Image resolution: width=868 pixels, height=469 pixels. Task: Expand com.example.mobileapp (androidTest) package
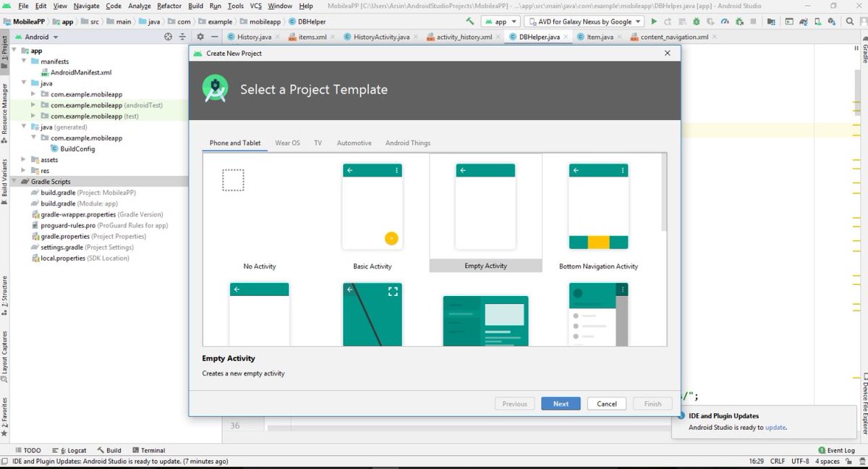(34, 105)
